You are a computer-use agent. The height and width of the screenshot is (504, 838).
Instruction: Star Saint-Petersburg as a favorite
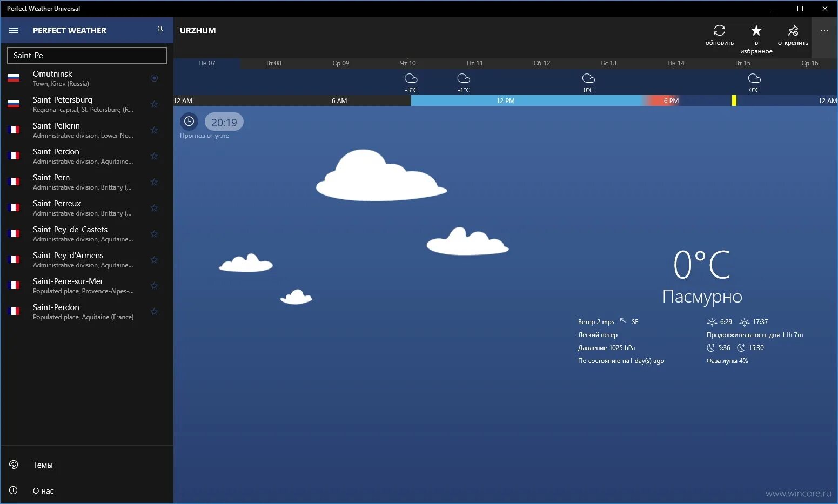click(x=155, y=104)
